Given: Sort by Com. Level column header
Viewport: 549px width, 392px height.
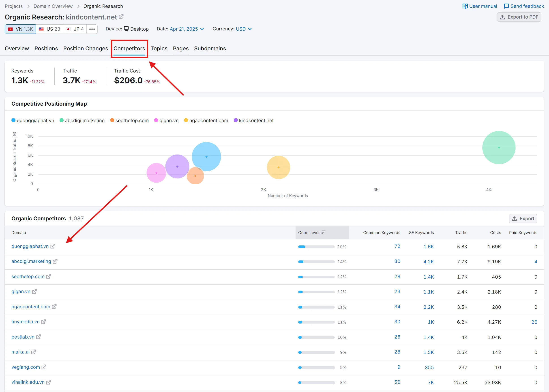Looking at the screenshot, I should click(x=322, y=232).
